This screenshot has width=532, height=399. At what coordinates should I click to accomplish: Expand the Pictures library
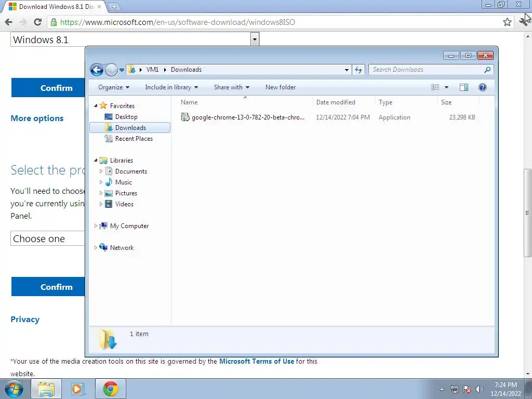coord(101,193)
